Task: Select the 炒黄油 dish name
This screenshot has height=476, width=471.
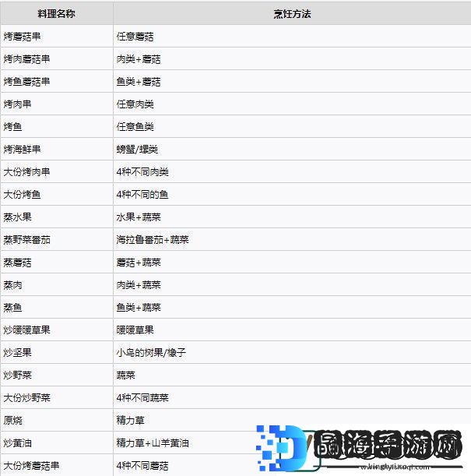Action: click(x=17, y=443)
